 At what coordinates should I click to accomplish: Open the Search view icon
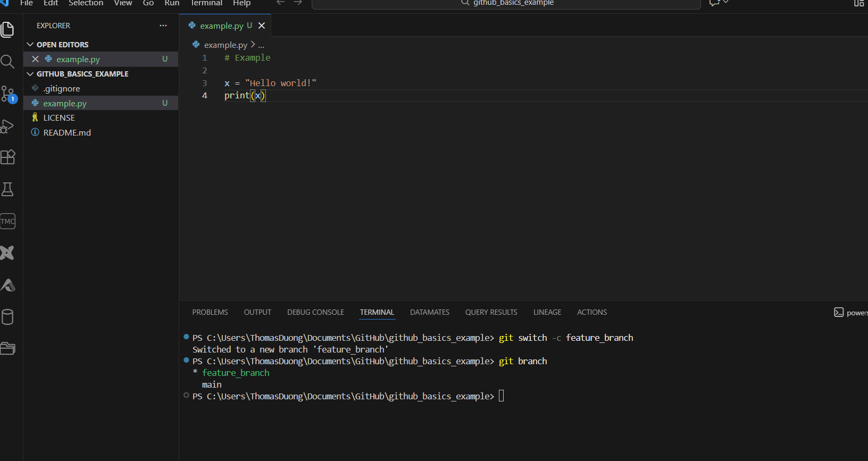click(x=7, y=62)
